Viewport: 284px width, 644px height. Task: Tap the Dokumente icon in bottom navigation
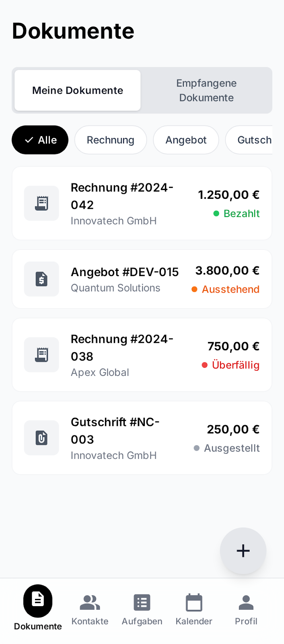tap(38, 600)
